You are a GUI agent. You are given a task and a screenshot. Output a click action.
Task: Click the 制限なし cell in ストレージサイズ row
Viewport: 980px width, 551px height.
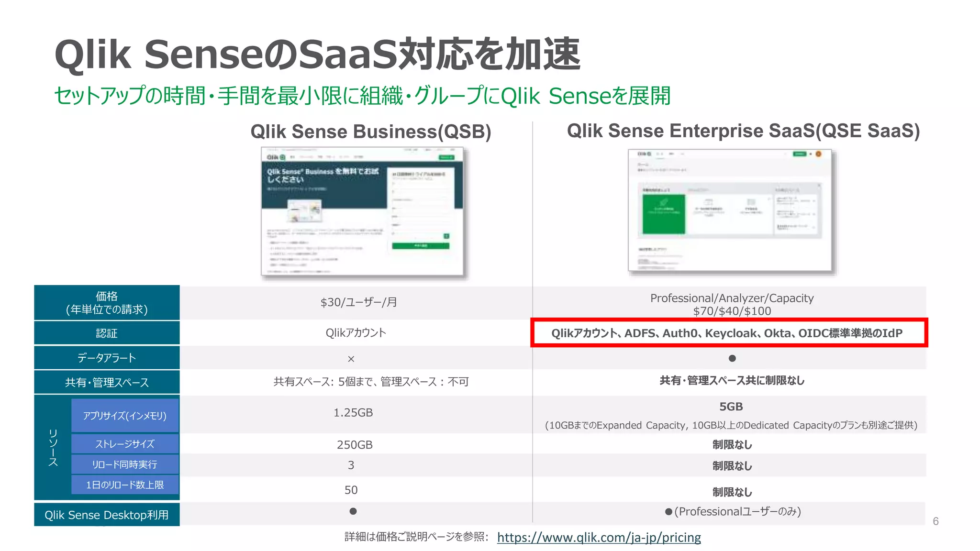[x=732, y=445]
